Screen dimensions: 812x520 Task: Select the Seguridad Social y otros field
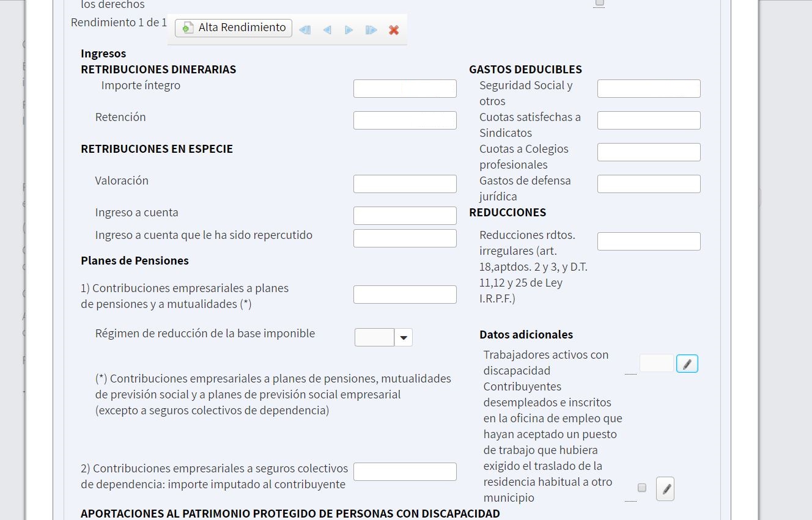649,89
